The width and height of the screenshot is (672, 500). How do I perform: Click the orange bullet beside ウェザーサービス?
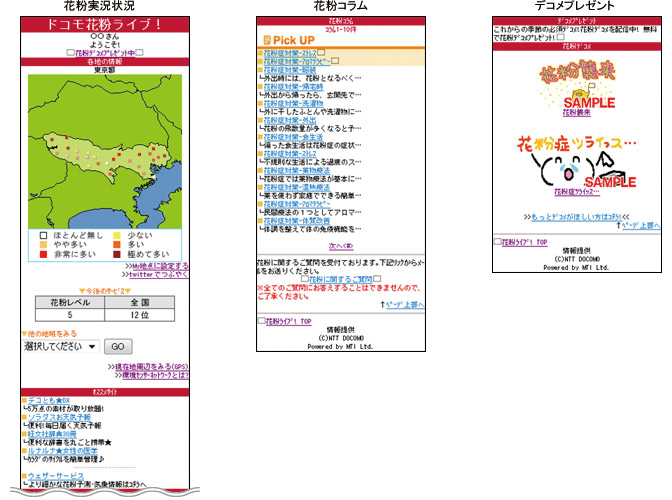tap(24, 476)
